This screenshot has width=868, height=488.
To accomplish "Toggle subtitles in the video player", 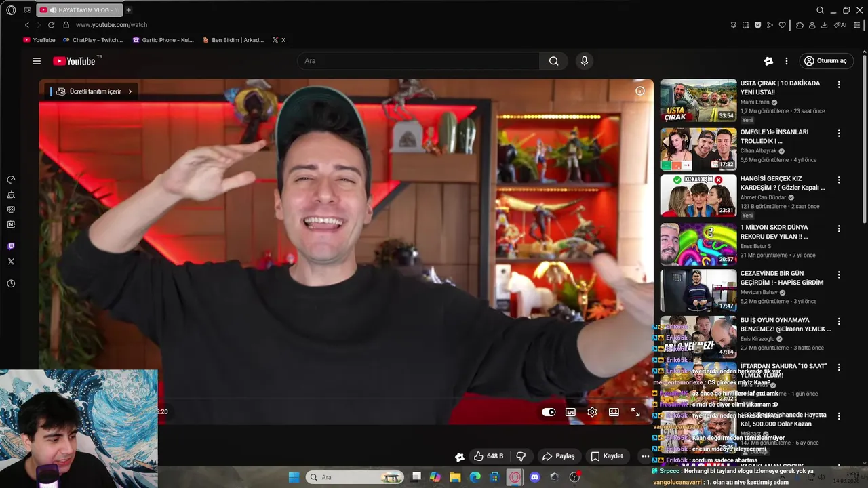I will pyautogui.click(x=570, y=412).
